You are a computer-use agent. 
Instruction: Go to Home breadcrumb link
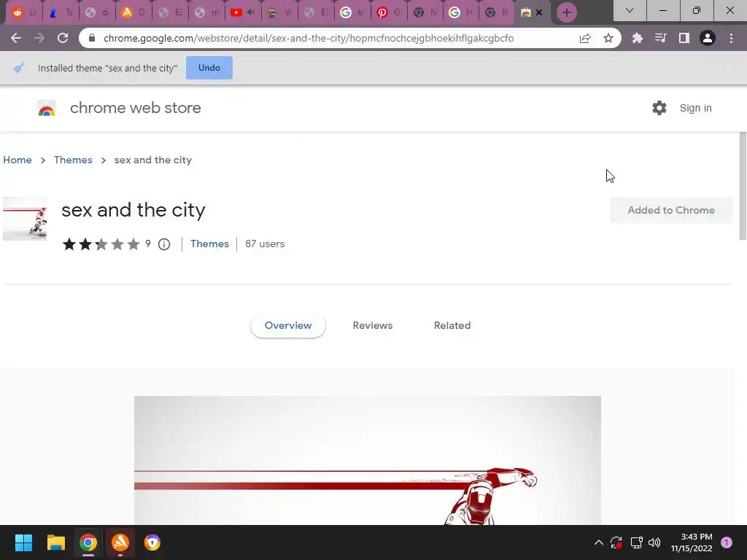(18, 160)
